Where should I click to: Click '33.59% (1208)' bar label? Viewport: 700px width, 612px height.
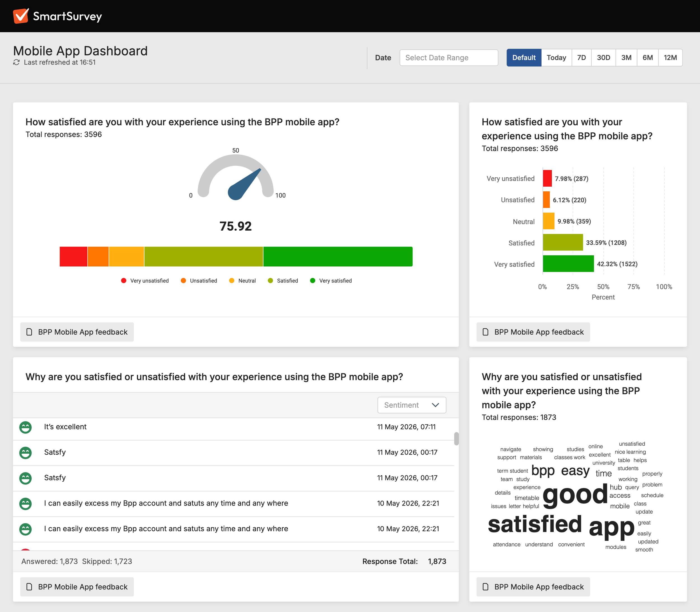(606, 243)
